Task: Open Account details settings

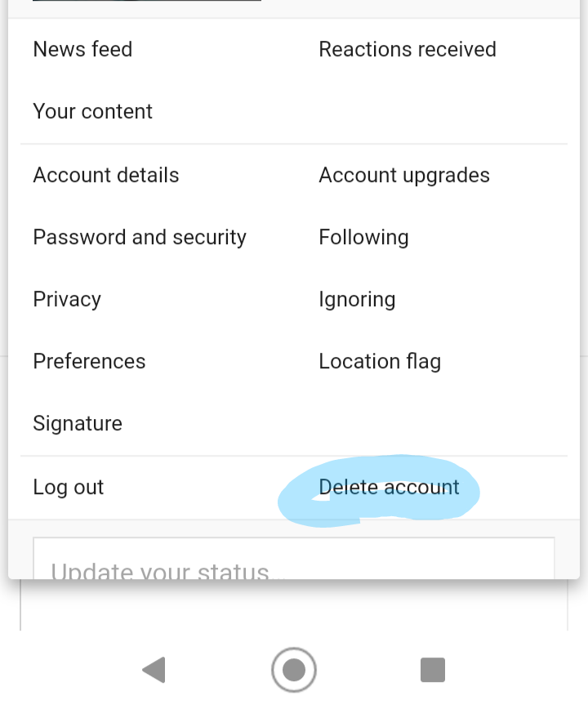Action: click(105, 175)
